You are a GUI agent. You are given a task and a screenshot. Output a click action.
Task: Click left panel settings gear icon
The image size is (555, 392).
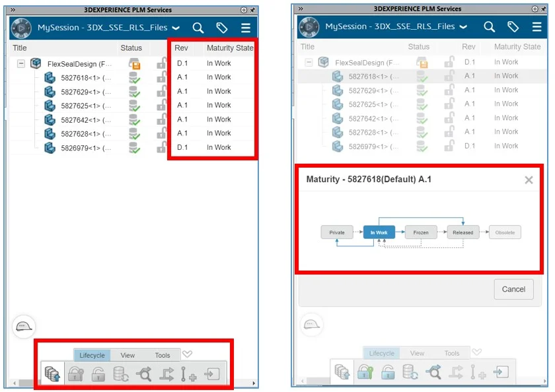(x=244, y=10)
